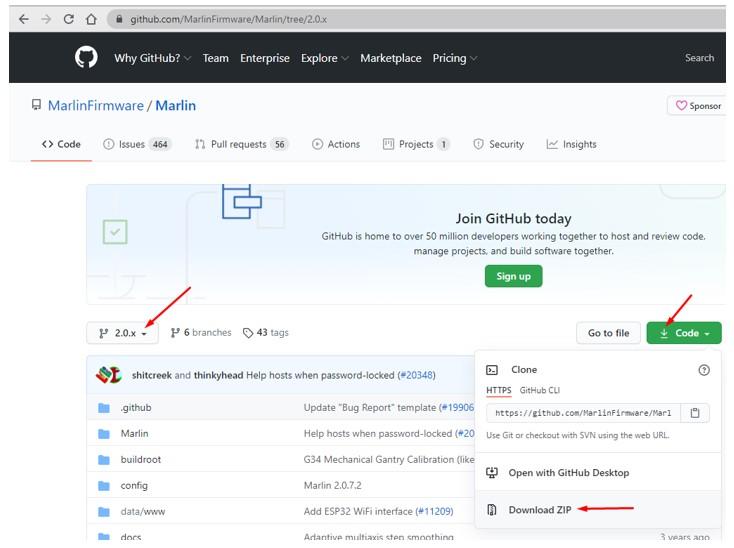Viewport: 734px width, 548px height.
Task: Open Add ESP32 WiFi interface commit
Action: (358, 511)
